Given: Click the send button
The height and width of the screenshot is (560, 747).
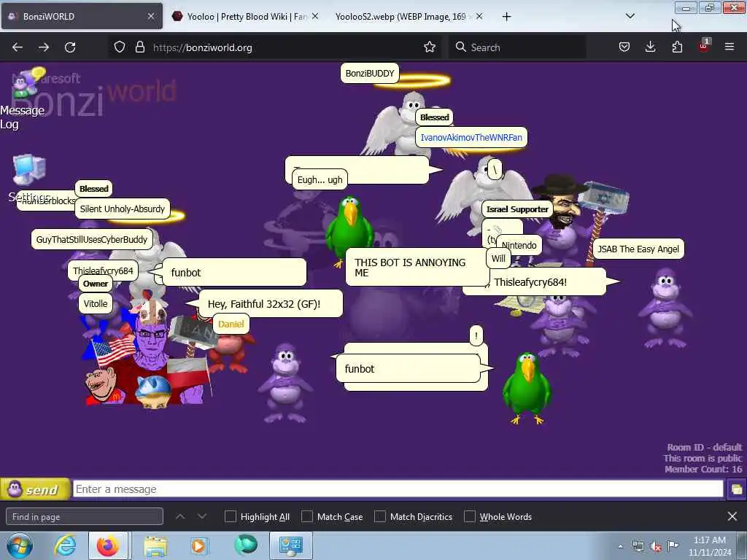Looking at the screenshot, I should [x=35, y=489].
